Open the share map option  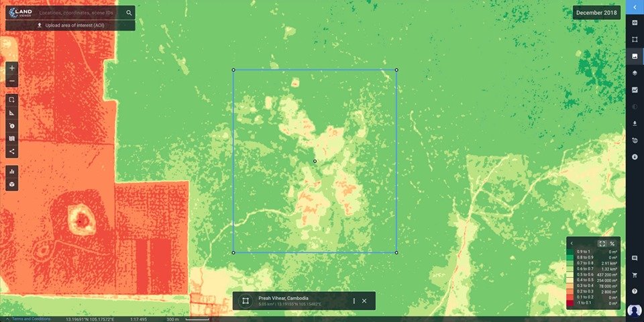pos(12,152)
